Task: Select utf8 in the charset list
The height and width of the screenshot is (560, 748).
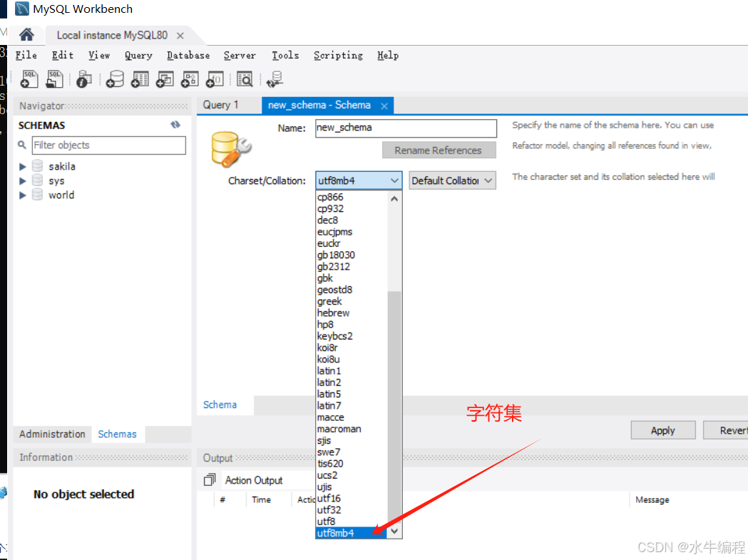Action: tap(352, 521)
